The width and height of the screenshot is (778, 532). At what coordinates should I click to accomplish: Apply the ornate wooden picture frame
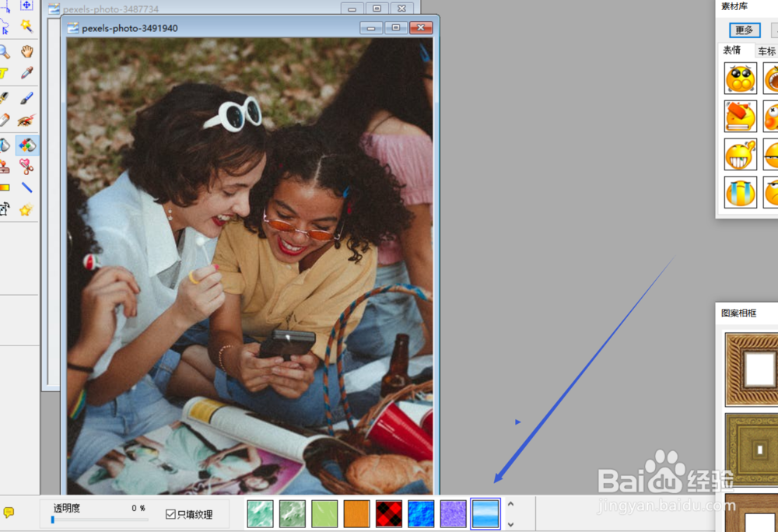752,369
